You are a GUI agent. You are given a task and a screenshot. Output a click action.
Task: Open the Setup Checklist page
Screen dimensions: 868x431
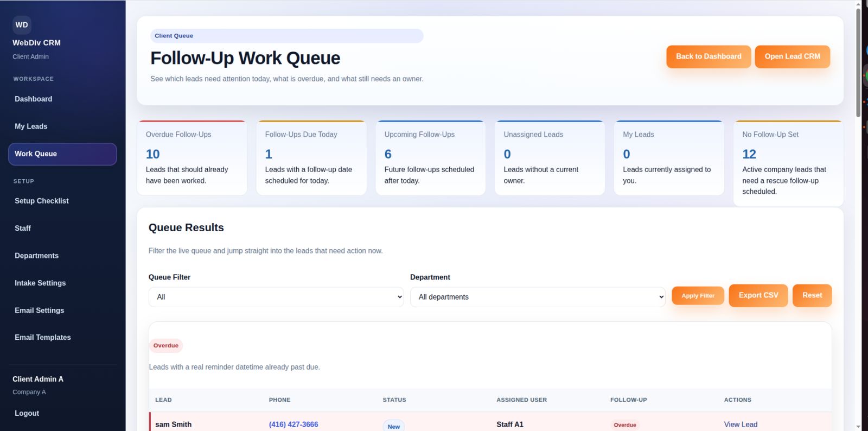point(42,201)
